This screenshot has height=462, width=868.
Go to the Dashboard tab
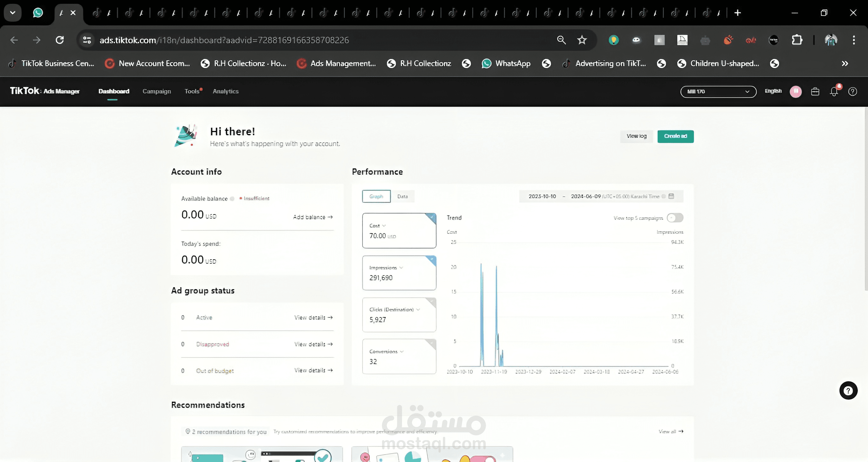pos(114,91)
